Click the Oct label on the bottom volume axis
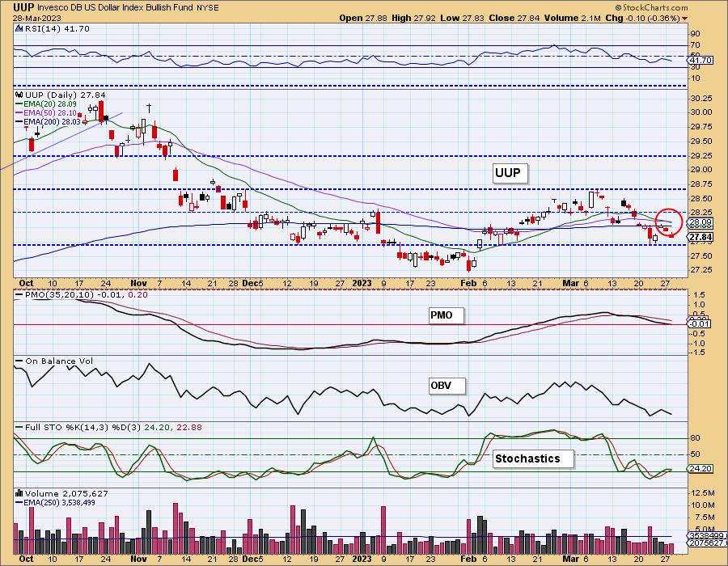 [x=26, y=559]
